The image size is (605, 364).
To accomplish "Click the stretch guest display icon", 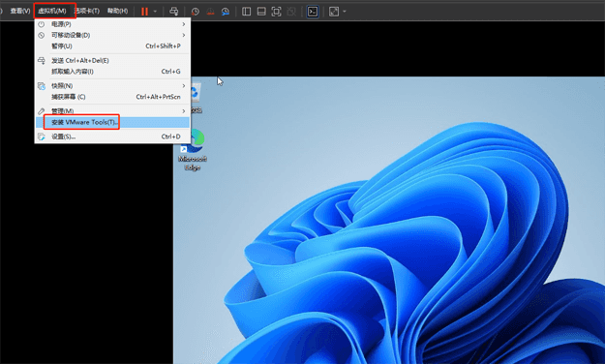I will [334, 12].
